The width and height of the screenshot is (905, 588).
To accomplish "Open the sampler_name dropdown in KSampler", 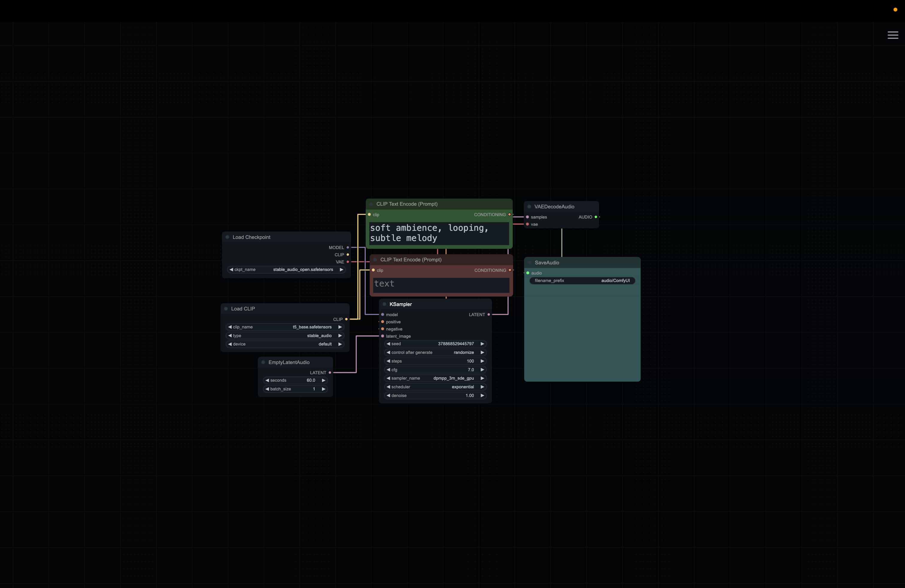I will [435, 378].
